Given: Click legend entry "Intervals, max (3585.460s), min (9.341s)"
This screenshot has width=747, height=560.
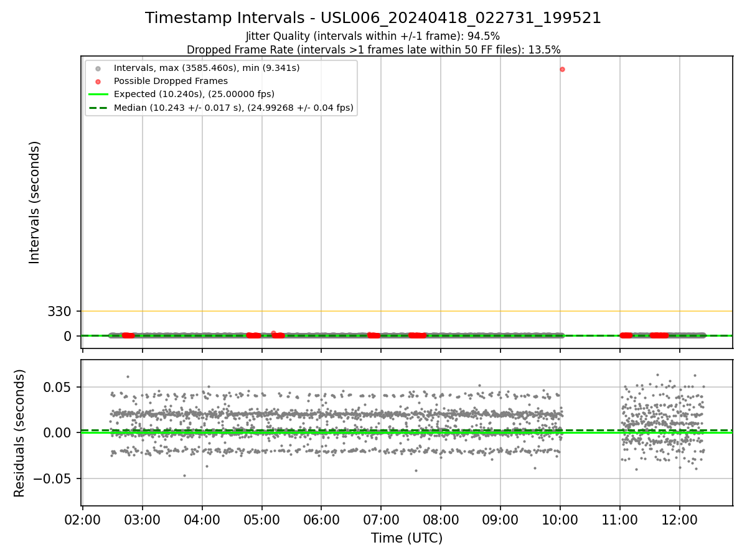Looking at the screenshot, I should coord(207,67).
